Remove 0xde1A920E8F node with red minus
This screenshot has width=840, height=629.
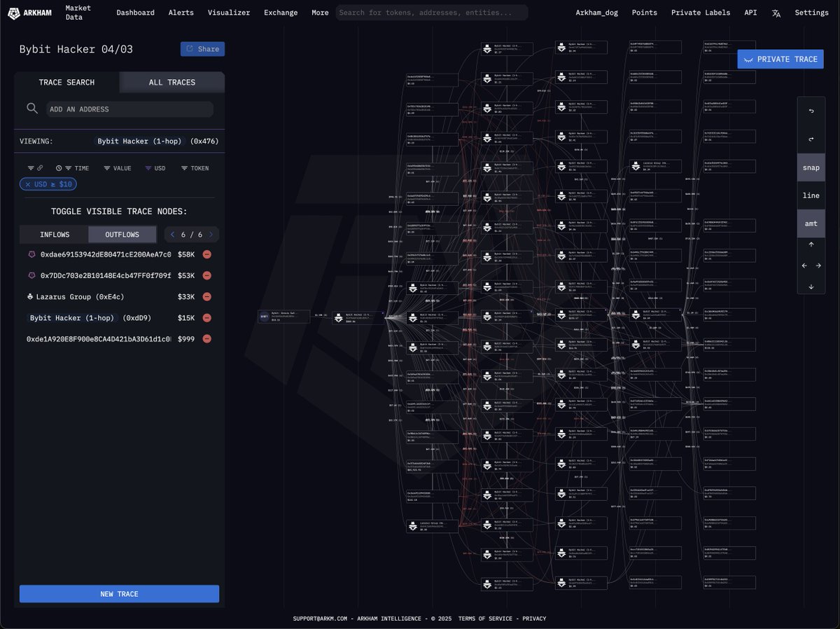(206, 339)
